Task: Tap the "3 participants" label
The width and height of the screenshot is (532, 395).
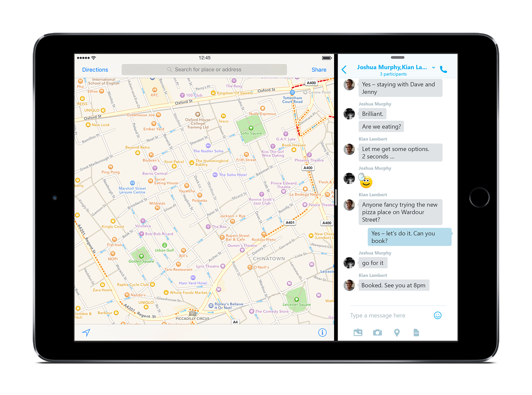Action: [393, 74]
